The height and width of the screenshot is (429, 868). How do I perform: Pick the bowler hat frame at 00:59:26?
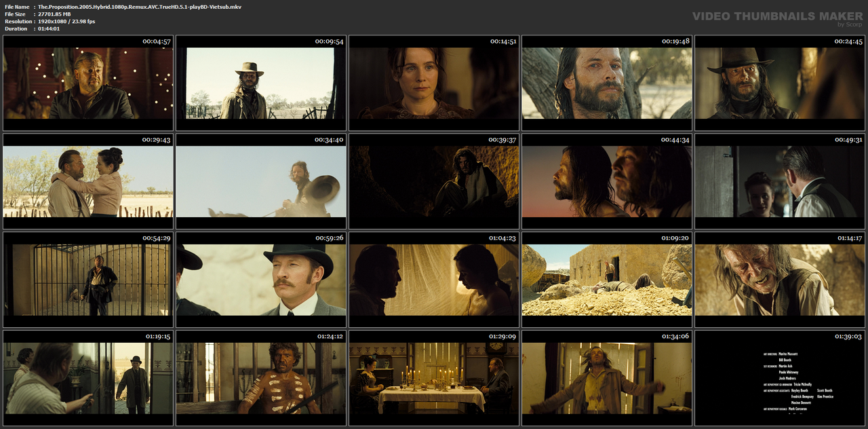(x=261, y=280)
